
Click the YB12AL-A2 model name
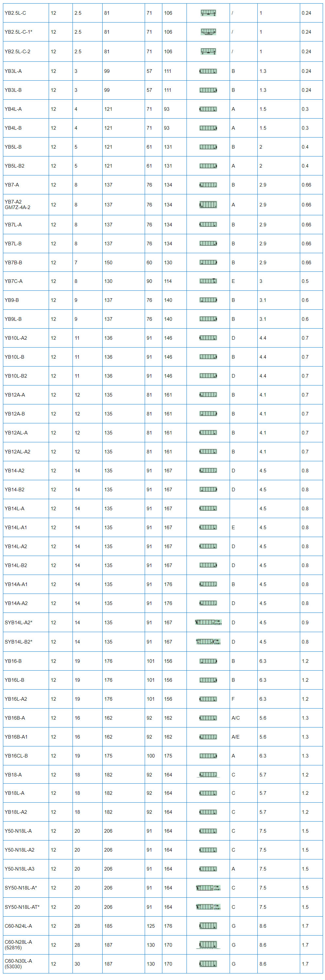point(18,451)
